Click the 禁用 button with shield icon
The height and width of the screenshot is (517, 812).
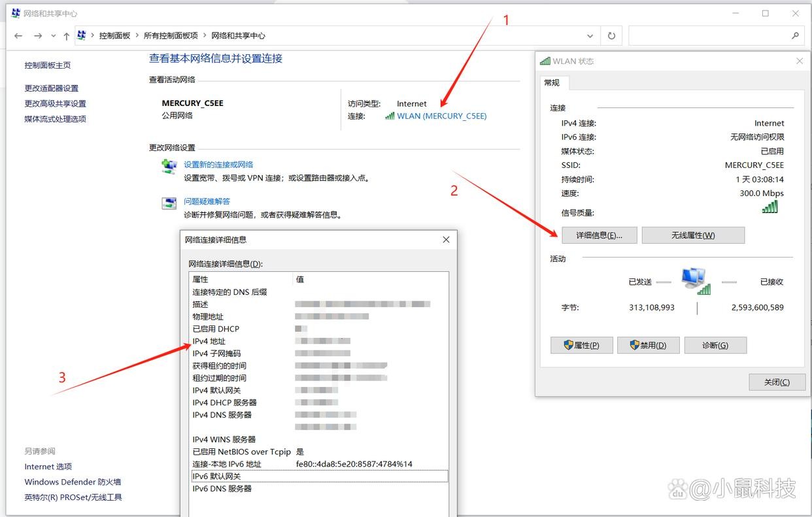coord(649,345)
